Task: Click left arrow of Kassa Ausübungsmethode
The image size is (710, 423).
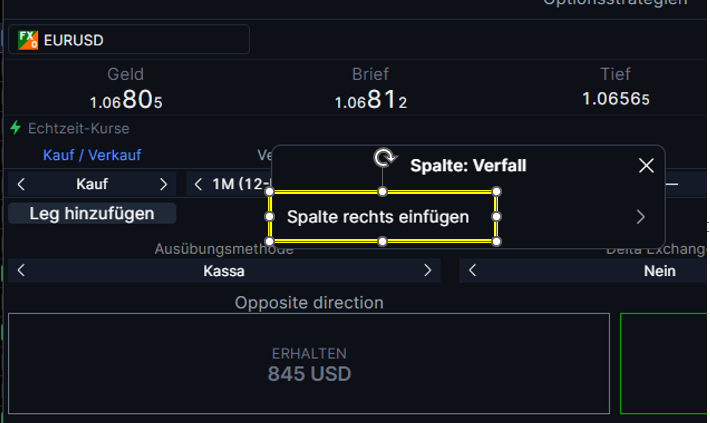Action: point(21,271)
